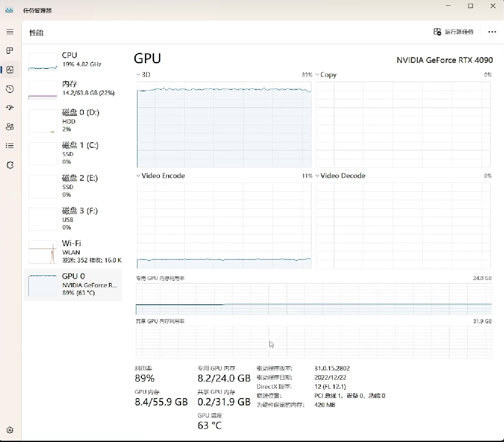Open the Details list page icon

point(10,146)
